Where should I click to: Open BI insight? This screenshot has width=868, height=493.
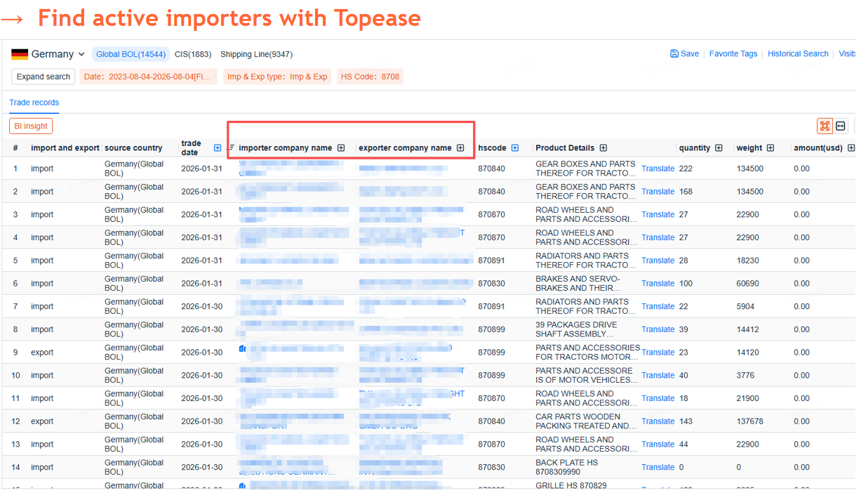pos(31,126)
